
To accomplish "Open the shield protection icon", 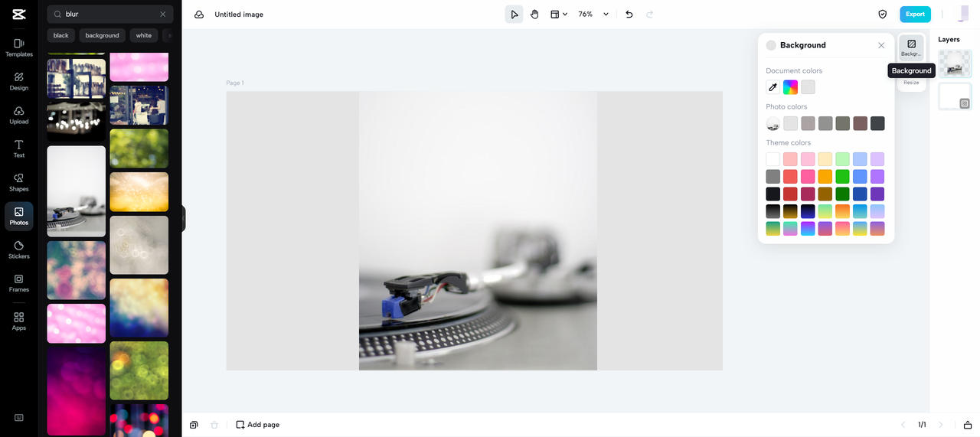I will pyautogui.click(x=882, y=14).
